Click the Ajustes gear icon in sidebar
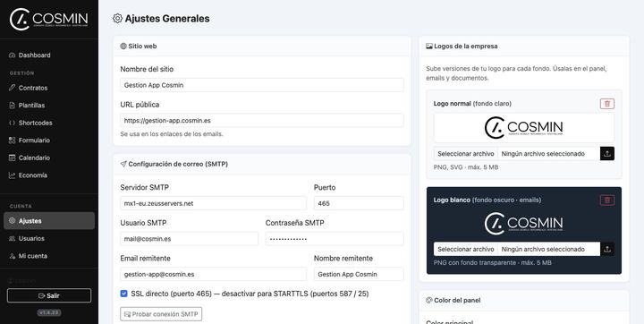Viewport: 644px width, 324px height. coord(12,221)
